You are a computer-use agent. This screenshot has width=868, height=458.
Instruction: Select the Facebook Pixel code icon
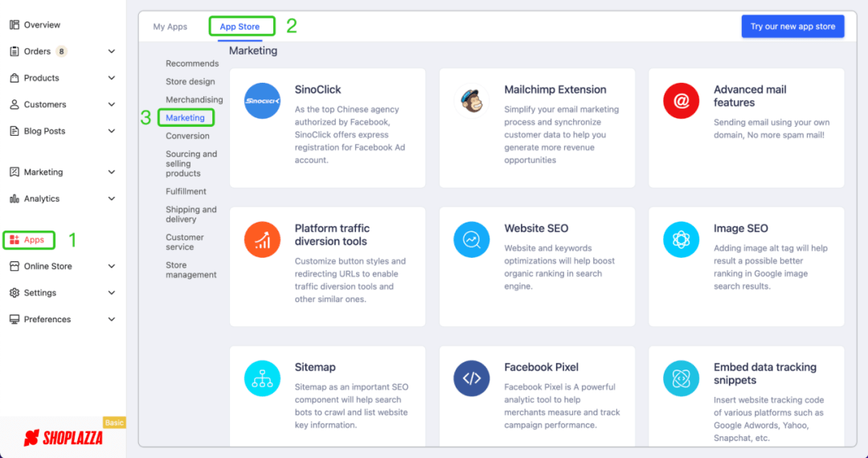pyautogui.click(x=472, y=378)
